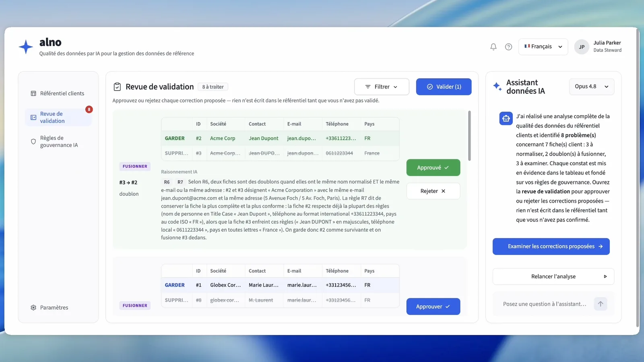This screenshot has width=644, height=362.
Task: Click the JP user avatar
Action: (x=582, y=47)
